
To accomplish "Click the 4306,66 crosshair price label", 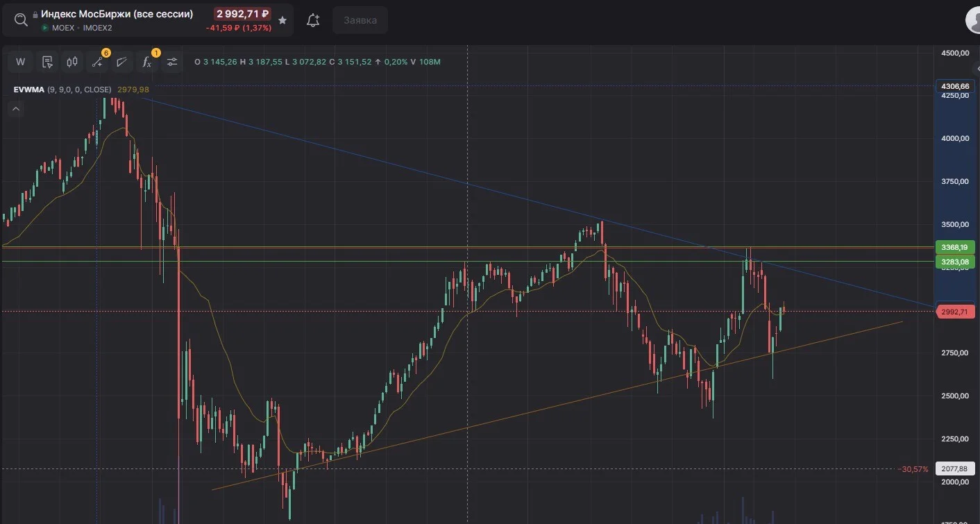I will tap(955, 86).
